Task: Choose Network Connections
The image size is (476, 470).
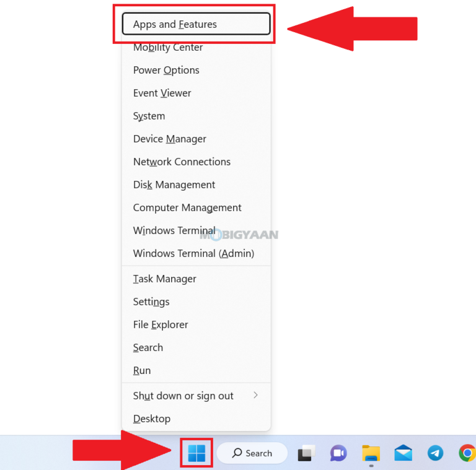Action: tap(196, 162)
